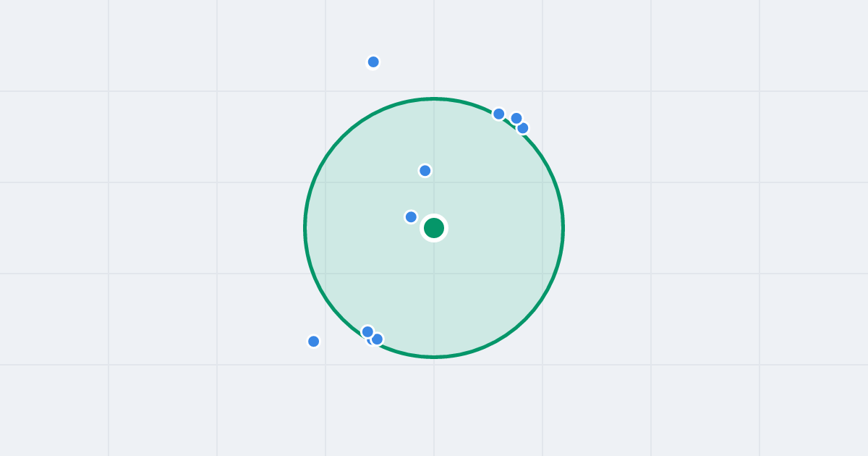The height and width of the screenshot is (456, 868).
Task: Click empty map background far left of circle
Action: point(145,228)
